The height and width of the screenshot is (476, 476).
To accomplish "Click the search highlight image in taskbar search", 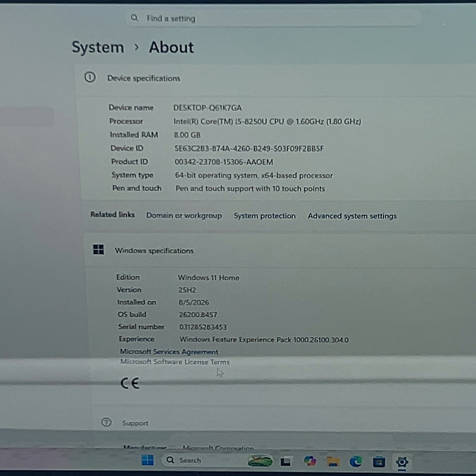I will tap(260, 461).
